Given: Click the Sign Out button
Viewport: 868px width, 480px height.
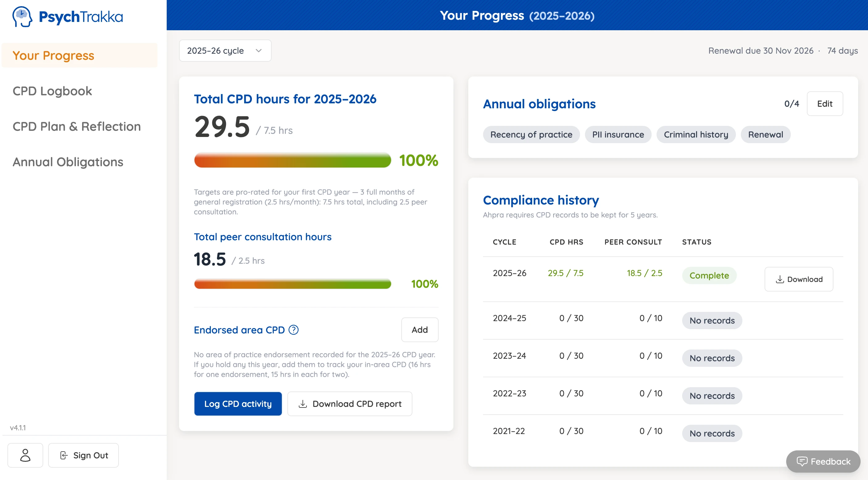Looking at the screenshot, I should point(84,455).
